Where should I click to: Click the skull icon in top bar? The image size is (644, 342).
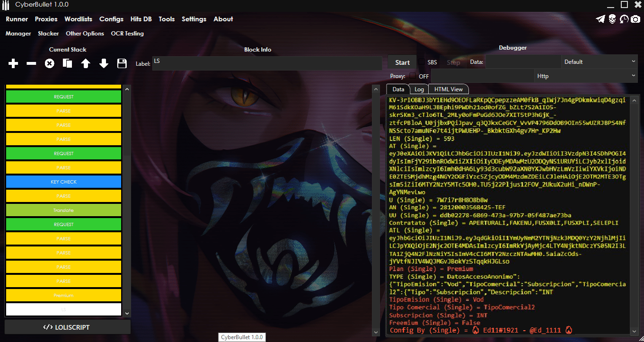click(612, 19)
